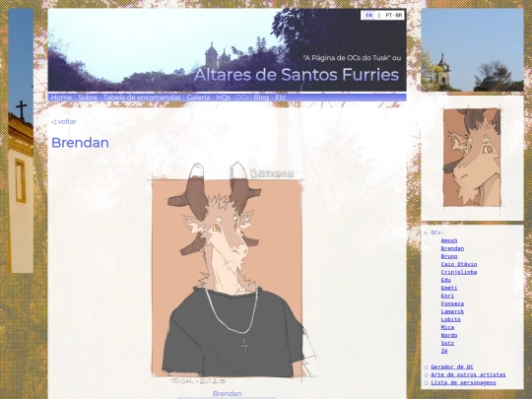This screenshot has width=532, height=399.
Task: Go to Tabela de encomendas
Action: 142,98
